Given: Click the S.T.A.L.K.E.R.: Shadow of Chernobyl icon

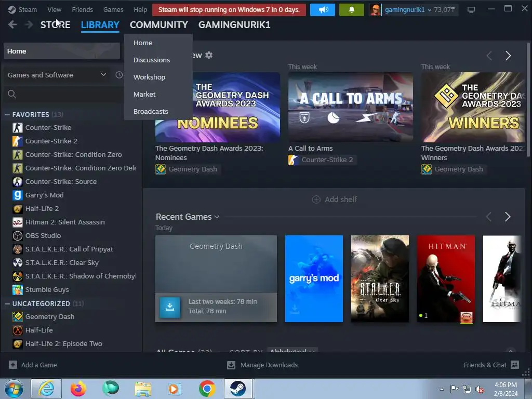Looking at the screenshot, I should (18, 276).
